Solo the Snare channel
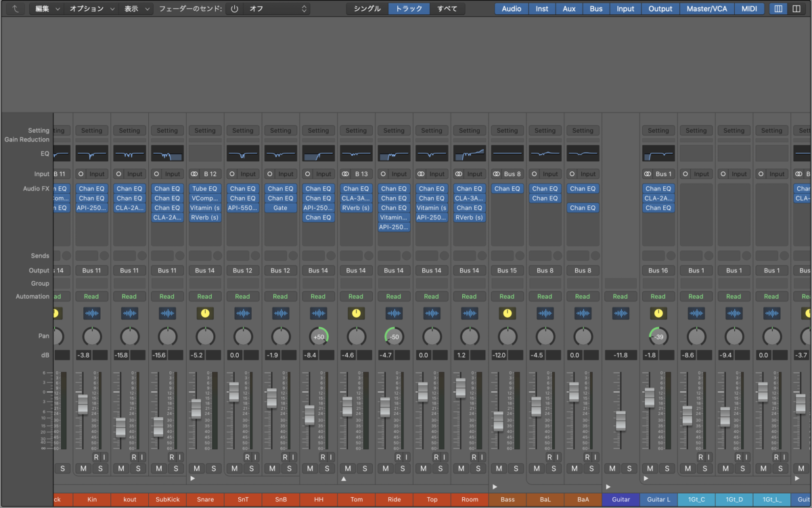The image size is (812, 508). pos(214,469)
